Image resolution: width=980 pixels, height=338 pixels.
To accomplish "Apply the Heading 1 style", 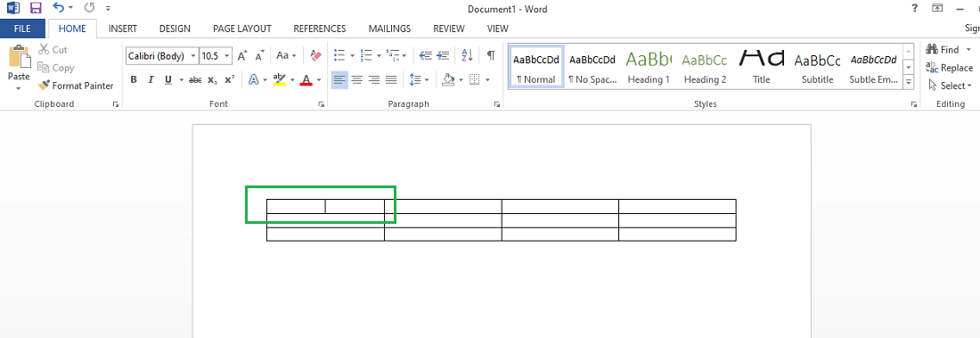I will tap(649, 67).
